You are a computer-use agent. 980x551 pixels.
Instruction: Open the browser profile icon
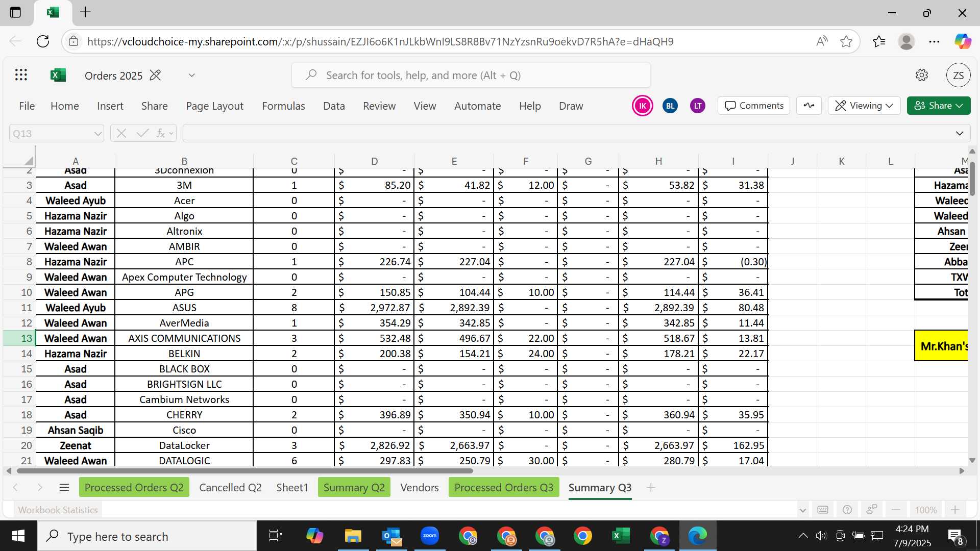coord(906,41)
